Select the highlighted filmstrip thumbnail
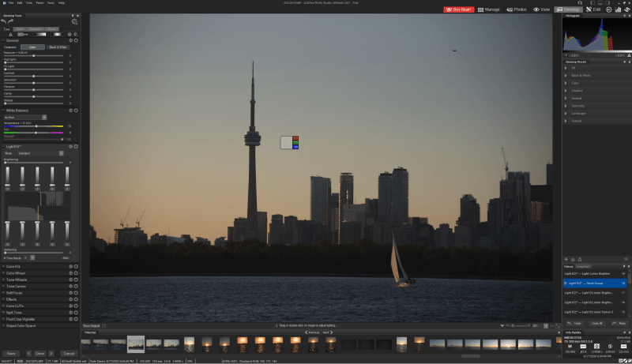 tap(136, 344)
